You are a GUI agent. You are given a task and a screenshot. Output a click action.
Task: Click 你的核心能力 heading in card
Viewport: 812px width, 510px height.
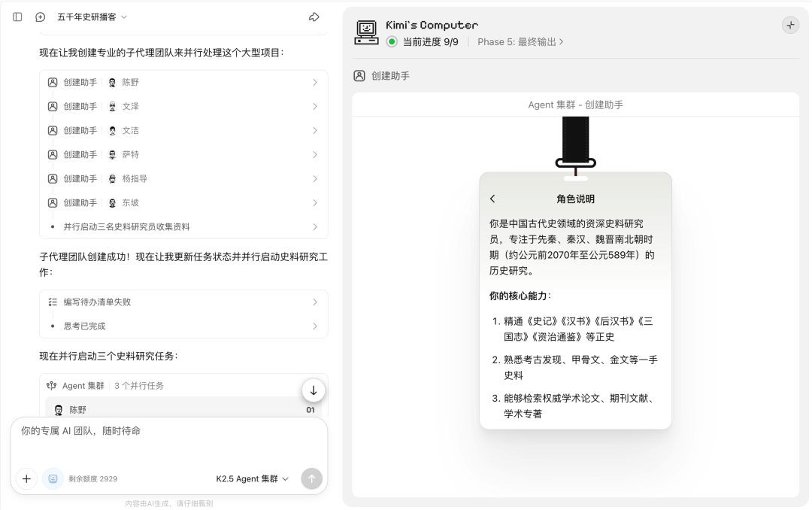click(x=520, y=296)
